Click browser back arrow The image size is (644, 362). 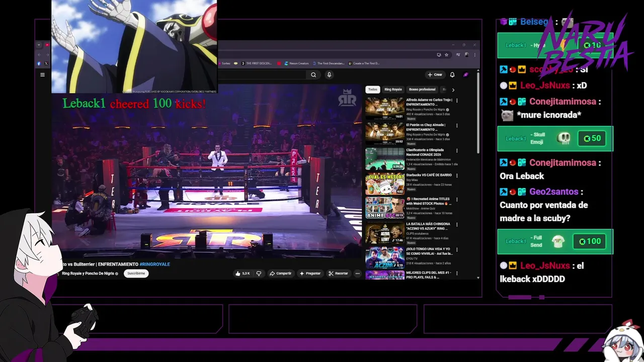tap(39, 55)
